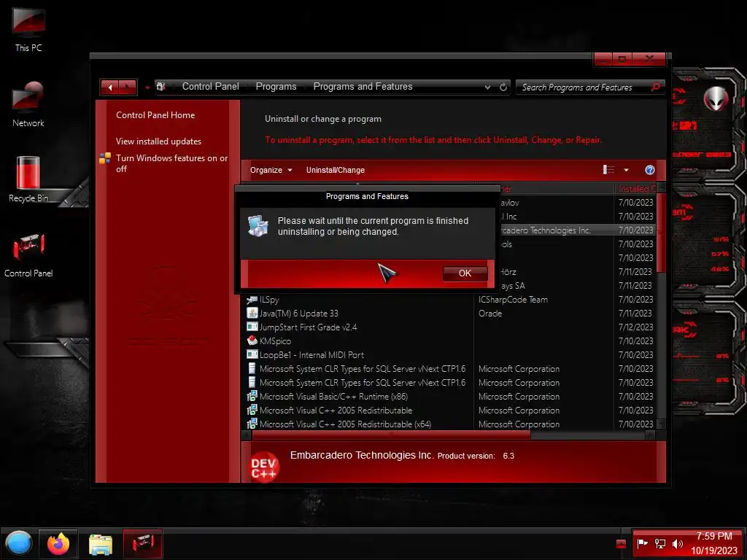Show hidden tray icons arrow
The width and height of the screenshot is (747, 560).
click(621, 544)
